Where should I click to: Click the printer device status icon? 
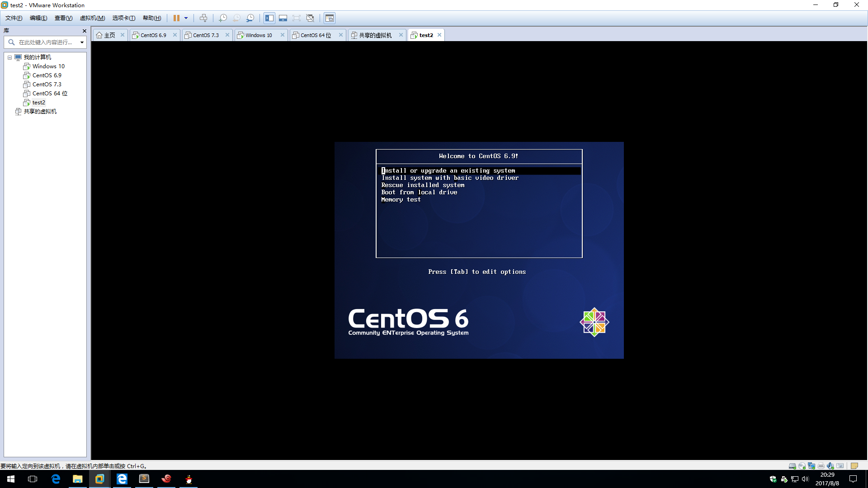click(821, 466)
